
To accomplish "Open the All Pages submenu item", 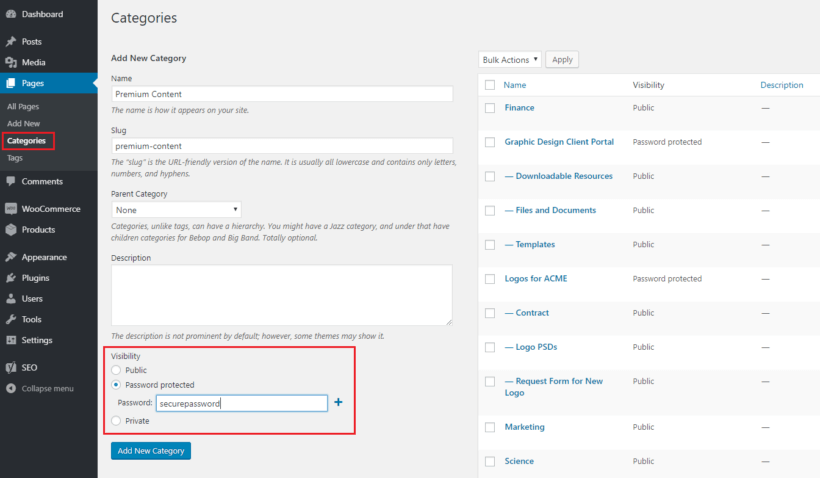I will pyautogui.click(x=23, y=106).
